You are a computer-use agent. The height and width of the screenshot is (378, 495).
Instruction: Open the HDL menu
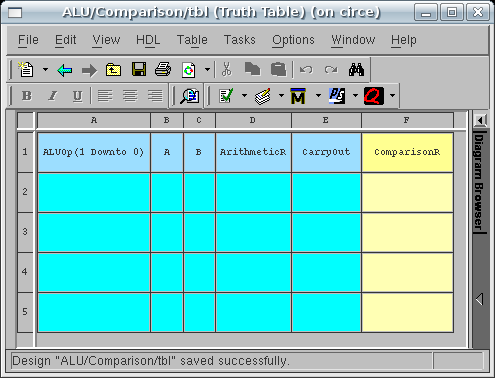click(x=148, y=40)
